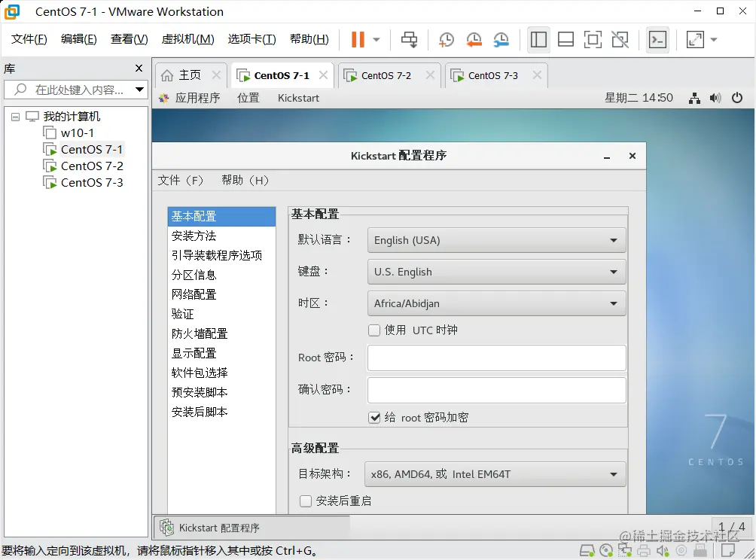
Task: Open the 目标架构 x86 dropdown
Action: [495, 474]
